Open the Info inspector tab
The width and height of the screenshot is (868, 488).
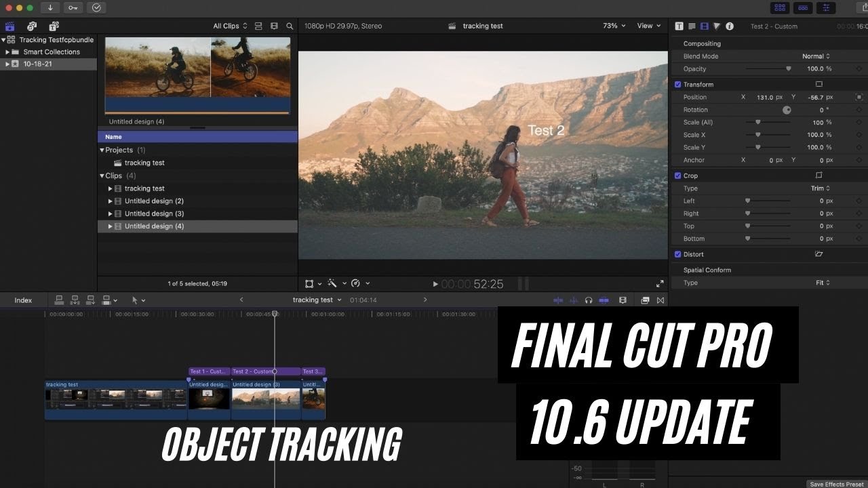click(x=730, y=26)
